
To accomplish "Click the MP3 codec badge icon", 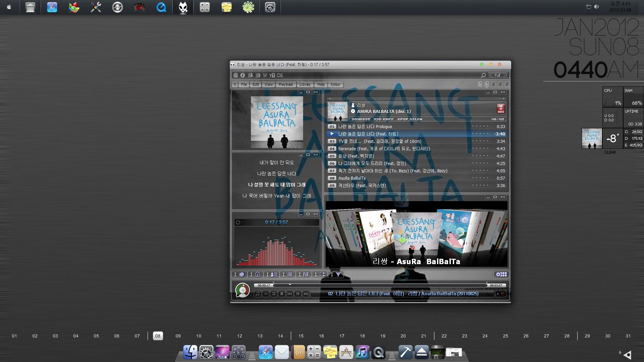I will pos(501,108).
